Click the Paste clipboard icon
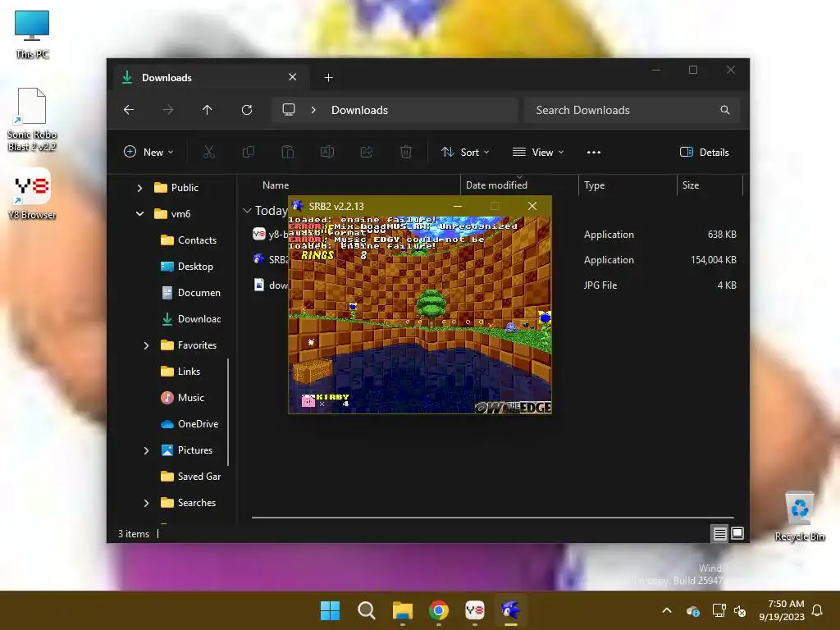 [x=288, y=152]
